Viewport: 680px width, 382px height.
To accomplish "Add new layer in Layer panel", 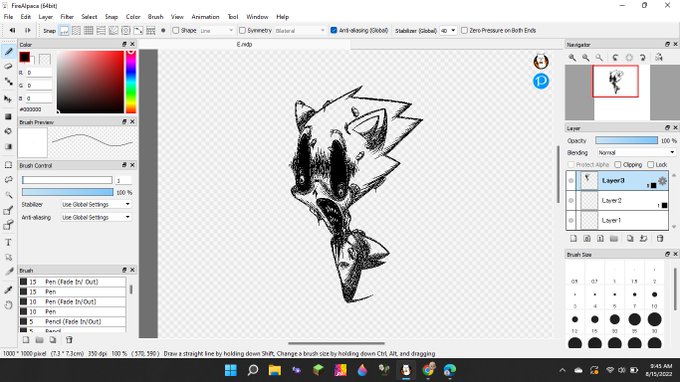I will 573,238.
